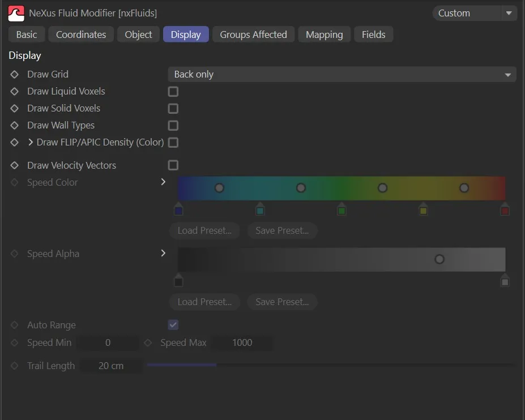Click the keyframe diamond next to Draw Velocity Vectors

pyautogui.click(x=14, y=165)
